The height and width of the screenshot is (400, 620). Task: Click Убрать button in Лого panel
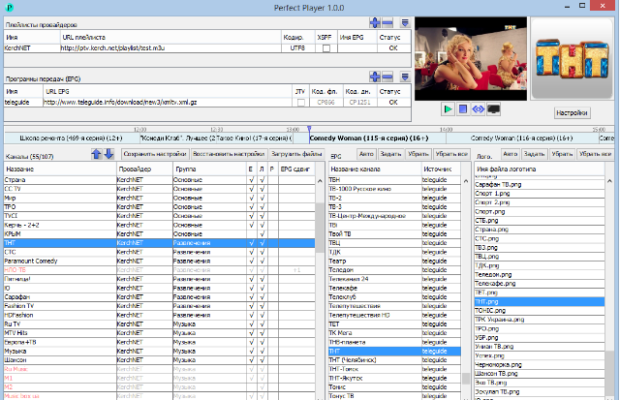(x=562, y=154)
